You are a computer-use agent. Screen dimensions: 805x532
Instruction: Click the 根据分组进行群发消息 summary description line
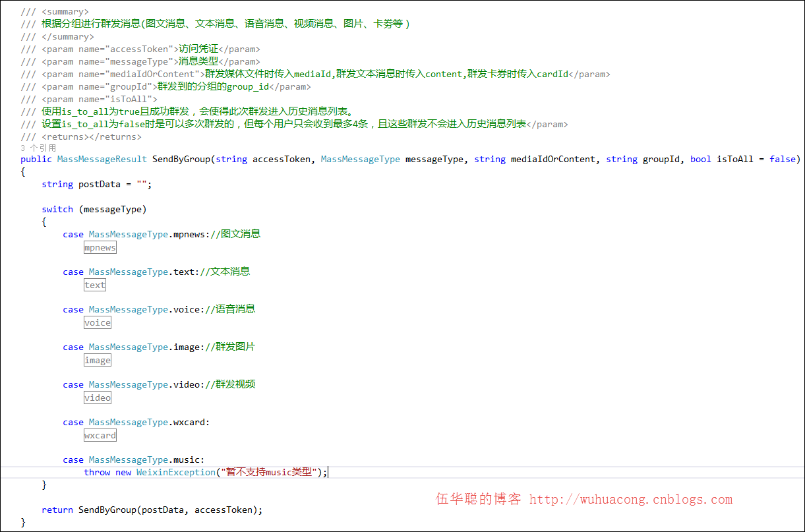pos(216,24)
